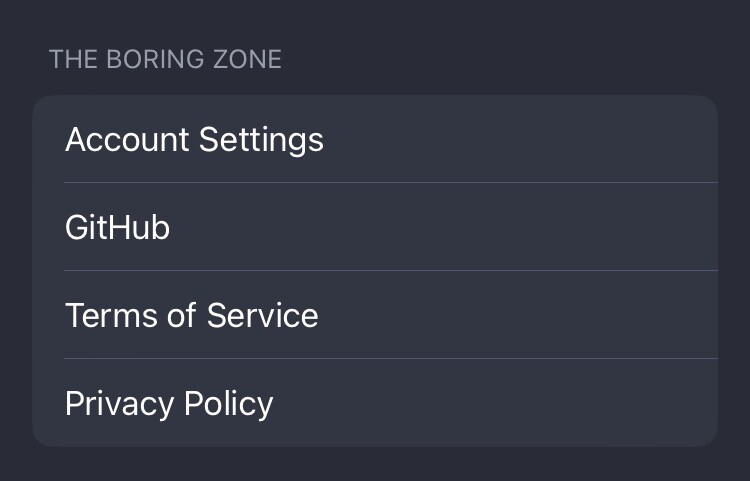Tap the GitHub row
The image size is (750, 481).
click(x=375, y=227)
